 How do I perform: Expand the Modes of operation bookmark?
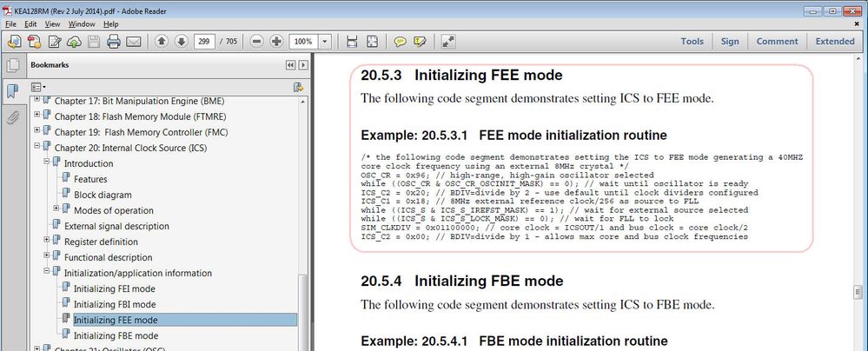[56, 209]
